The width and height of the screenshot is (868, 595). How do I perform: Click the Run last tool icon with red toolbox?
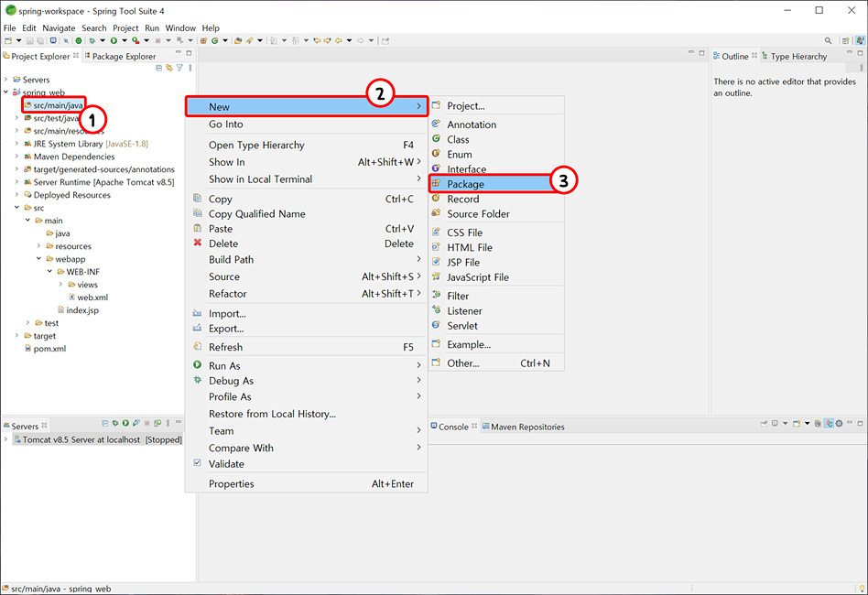pyautogui.click(x=136, y=40)
